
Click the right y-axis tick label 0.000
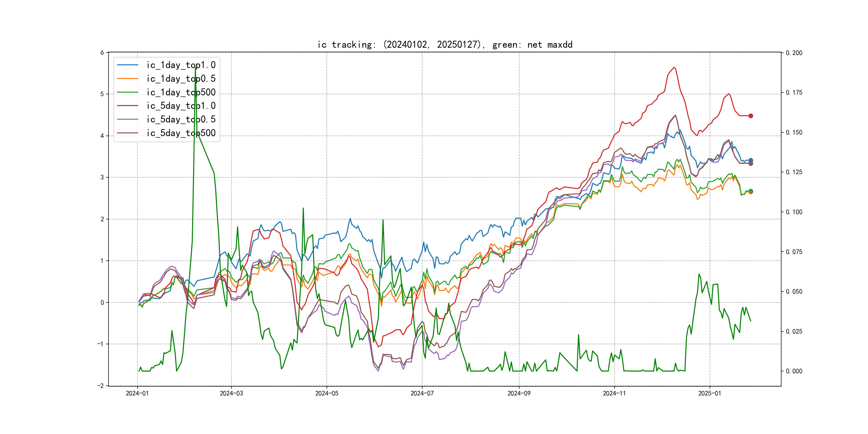[x=794, y=371]
